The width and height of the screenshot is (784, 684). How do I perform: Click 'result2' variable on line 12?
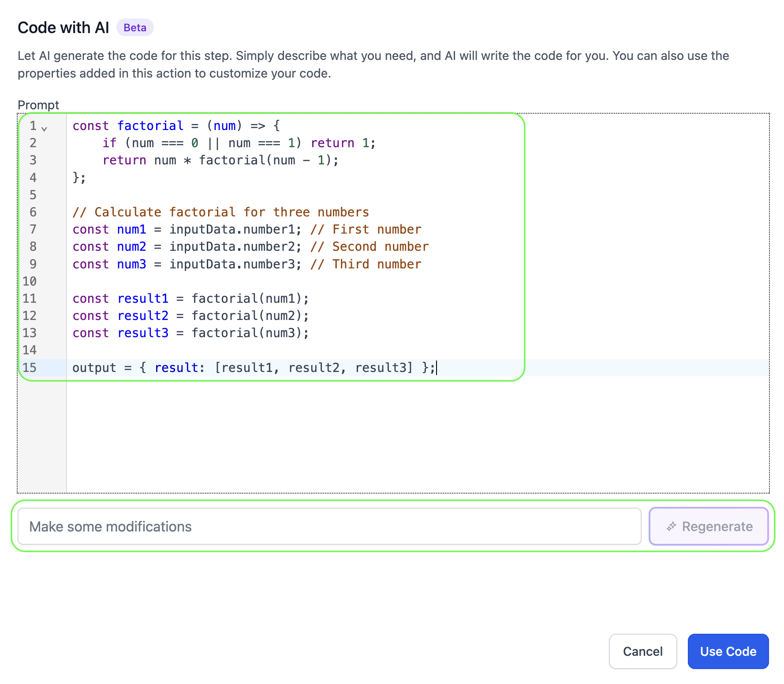[143, 316]
